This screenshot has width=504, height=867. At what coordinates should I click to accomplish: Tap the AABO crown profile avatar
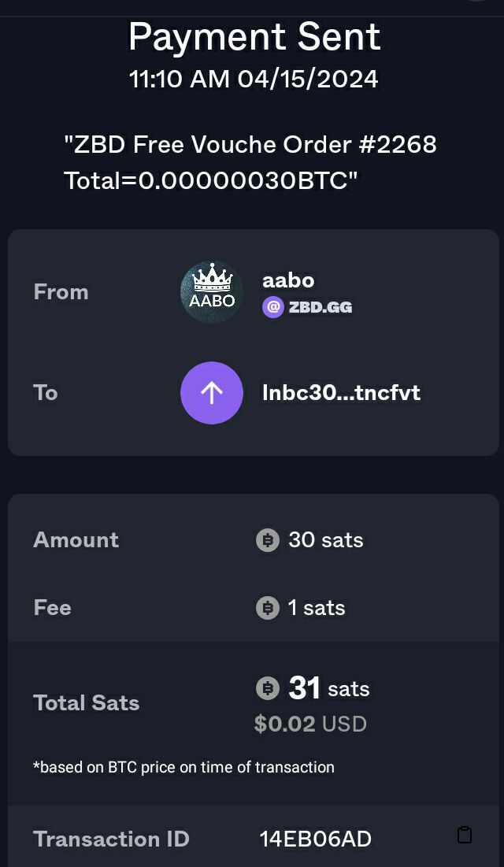(212, 292)
